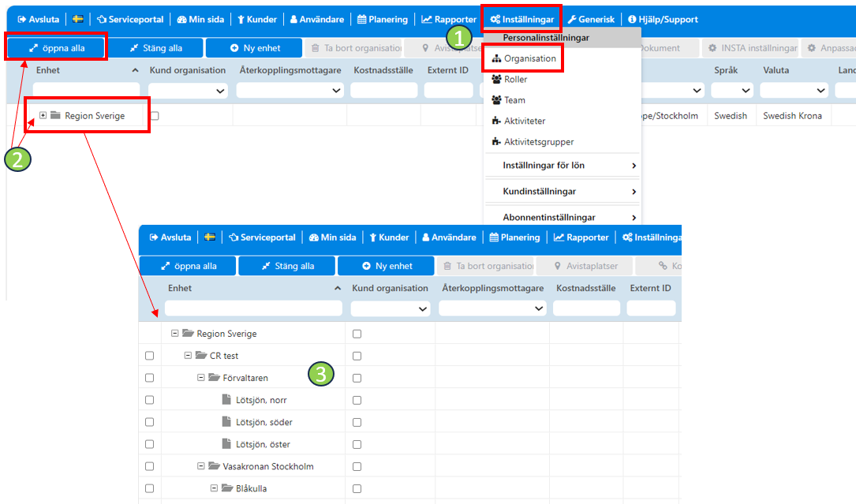This screenshot has width=856, height=504.
Task: Click Swedish flag icon in the expanded-tree view
Action: 210,237
